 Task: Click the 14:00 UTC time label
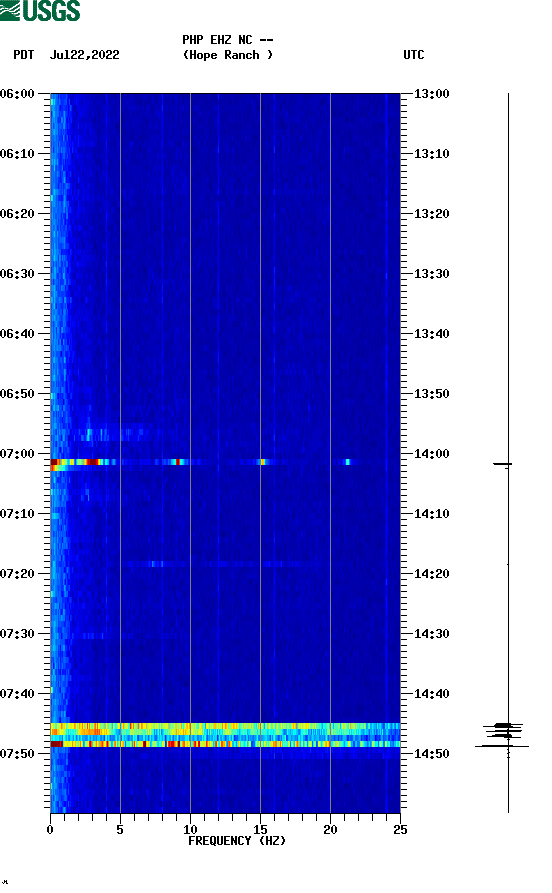[432, 454]
